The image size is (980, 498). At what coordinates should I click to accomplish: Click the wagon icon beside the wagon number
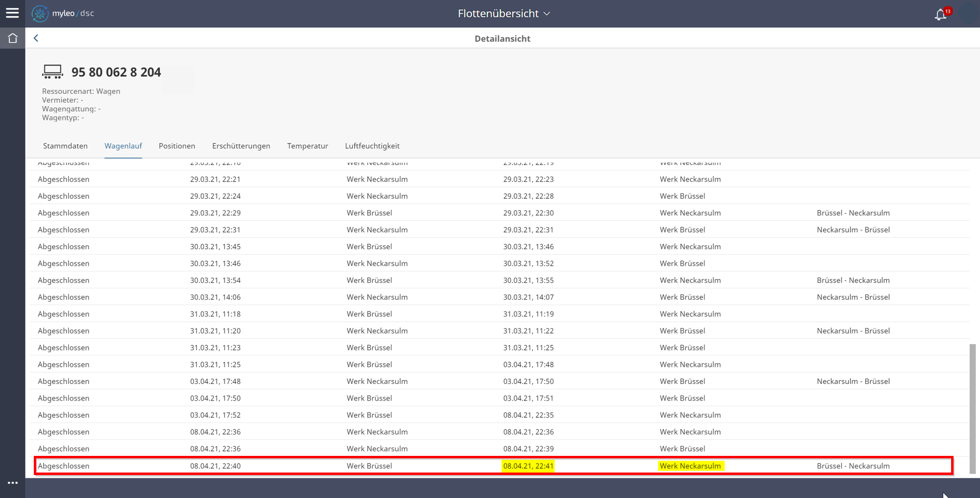click(x=52, y=71)
